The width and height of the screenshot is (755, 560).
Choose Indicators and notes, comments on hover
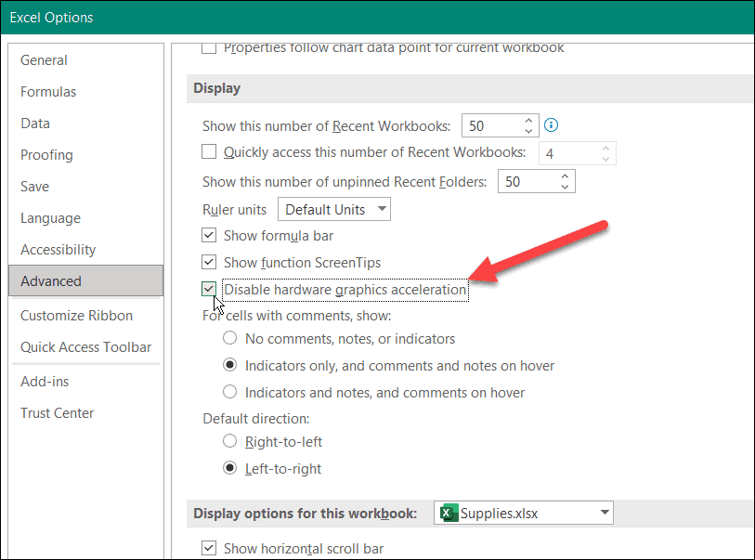tap(229, 393)
